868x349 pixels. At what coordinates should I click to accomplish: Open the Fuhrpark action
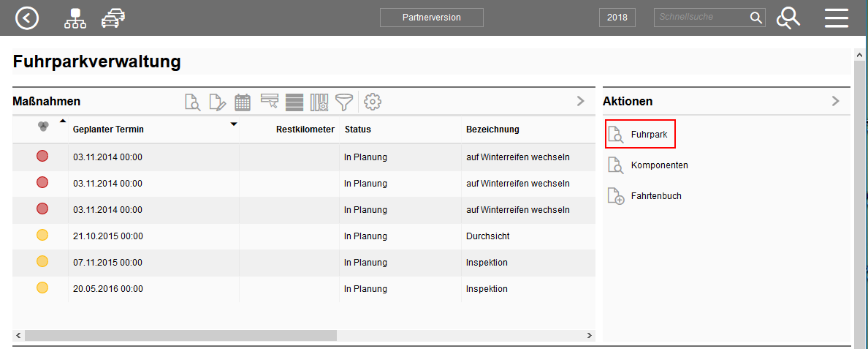(x=640, y=135)
